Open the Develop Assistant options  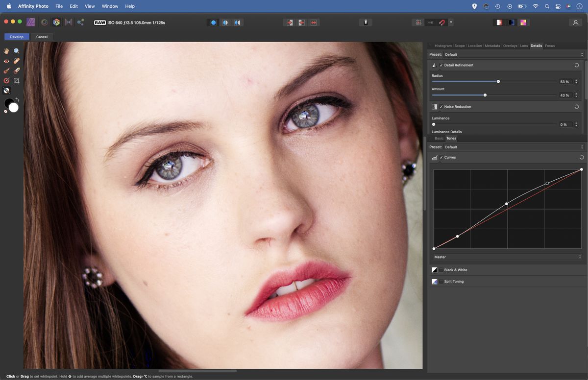[366, 22]
